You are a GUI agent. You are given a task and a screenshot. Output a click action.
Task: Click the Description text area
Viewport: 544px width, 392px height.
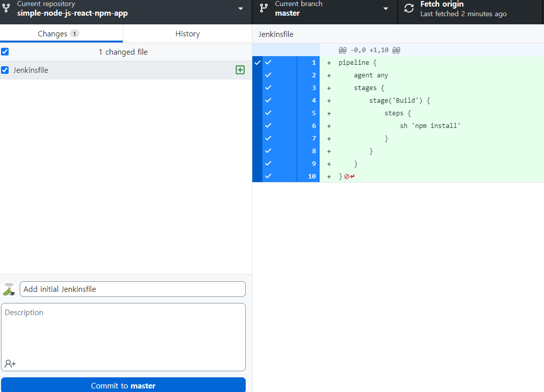123,337
